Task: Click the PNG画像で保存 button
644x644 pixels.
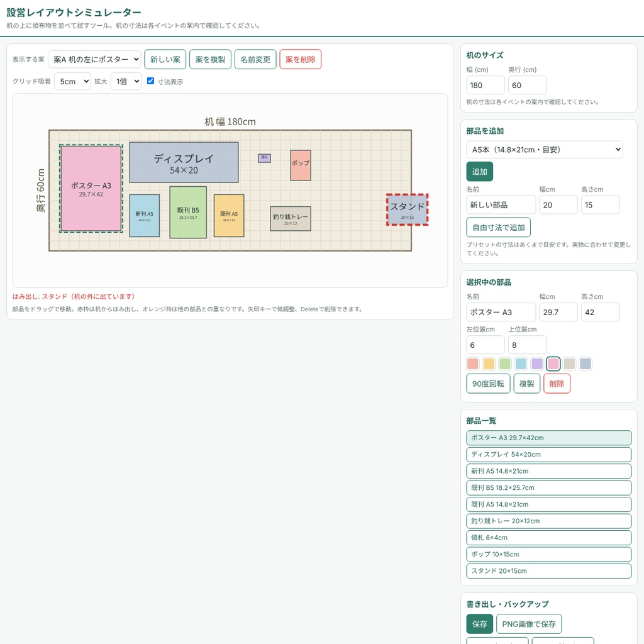Action: pyautogui.click(x=528, y=623)
